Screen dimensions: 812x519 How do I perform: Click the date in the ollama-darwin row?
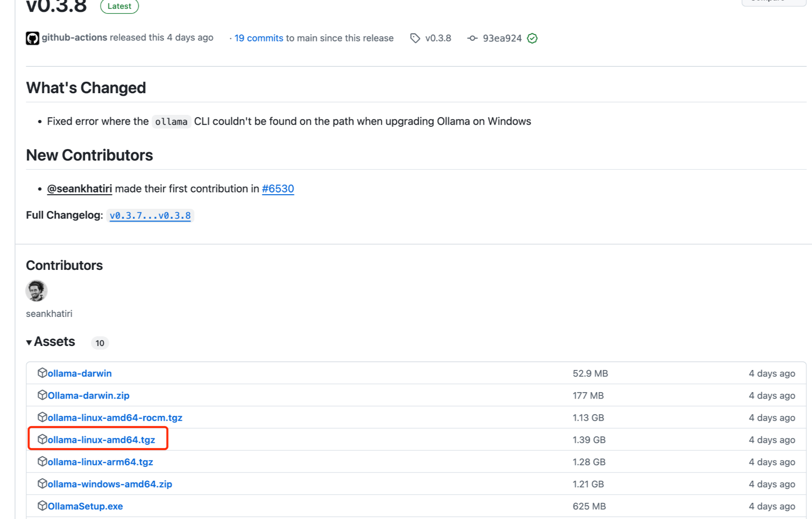(772, 373)
